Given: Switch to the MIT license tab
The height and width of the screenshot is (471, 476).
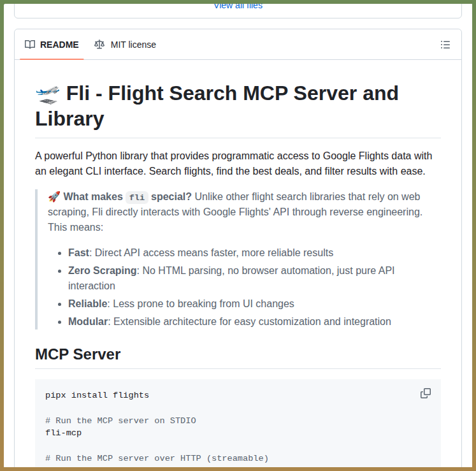Looking at the screenshot, I should coord(125,45).
